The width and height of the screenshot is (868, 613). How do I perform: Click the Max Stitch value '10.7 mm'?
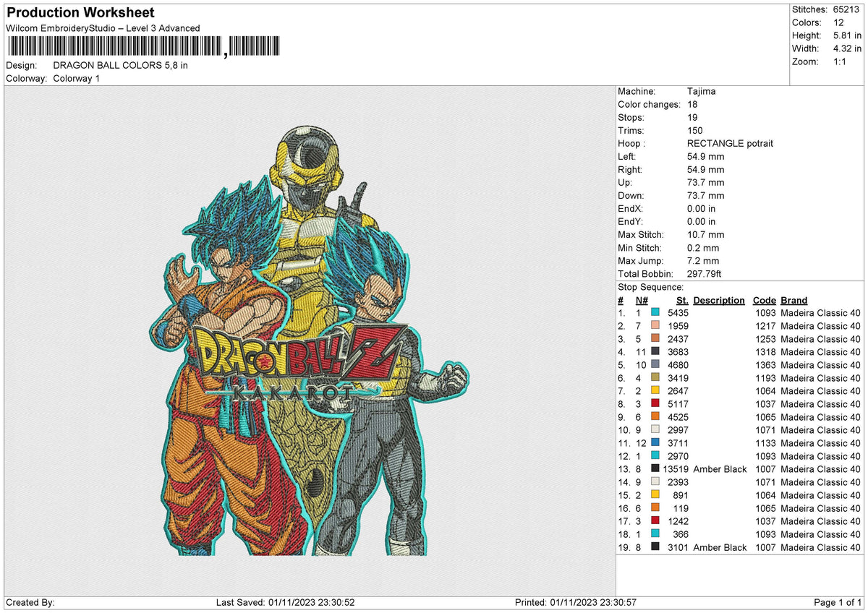[x=705, y=234]
